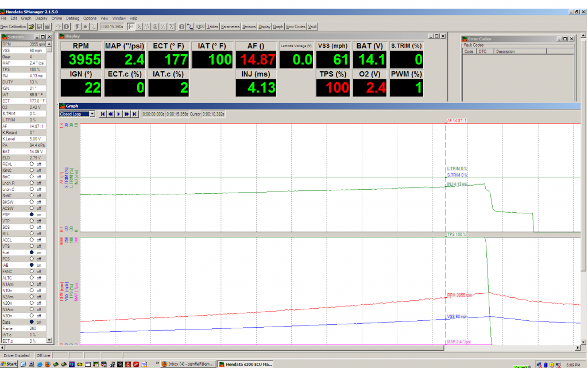Click the blue connection cable icon

point(189,26)
